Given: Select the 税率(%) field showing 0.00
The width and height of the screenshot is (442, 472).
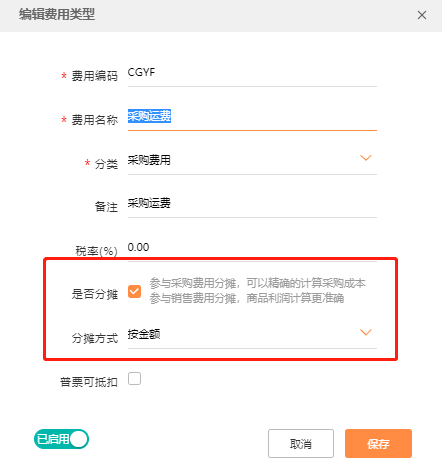Looking at the screenshot, I should point(252,248).
